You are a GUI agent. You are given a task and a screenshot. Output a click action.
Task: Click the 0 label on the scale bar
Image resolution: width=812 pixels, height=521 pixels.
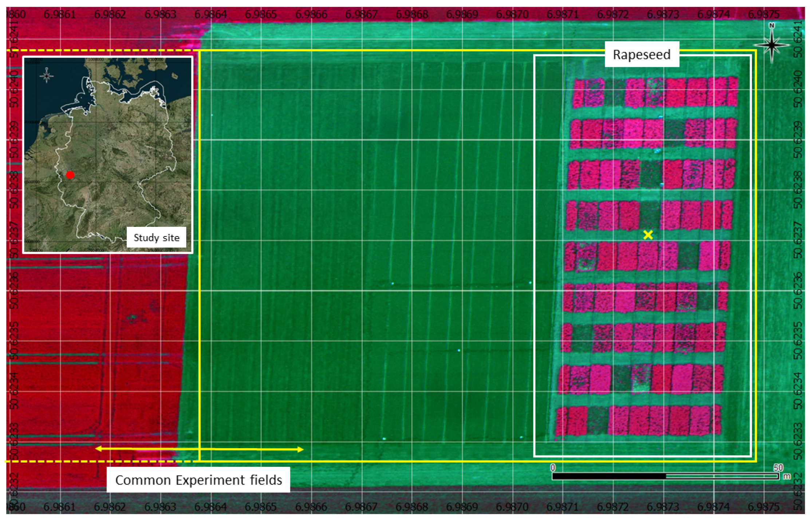click(x=553, y=467)
